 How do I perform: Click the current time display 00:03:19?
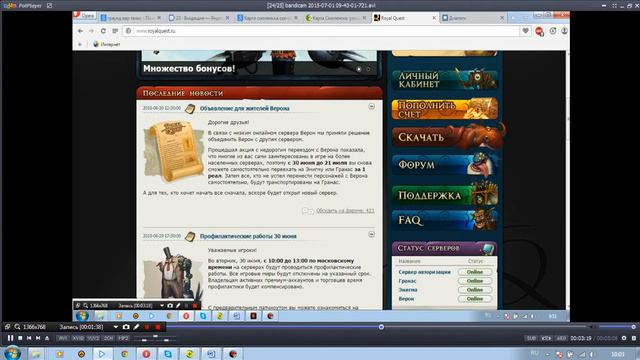click(581, 338)
